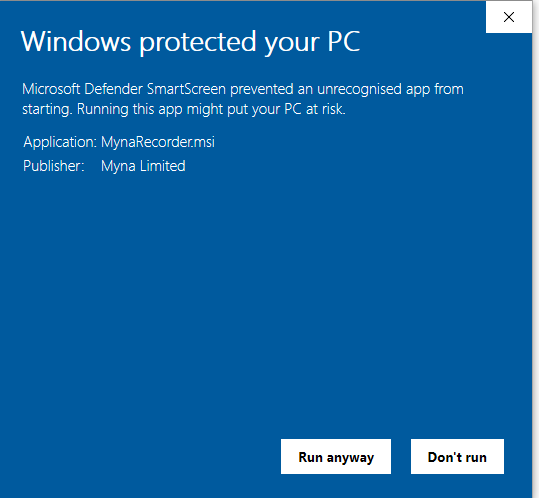The height and width of the screenshot is (498, 539).
Task: Select the MynaRecorder.msi application name
Action: pos(158,142)
